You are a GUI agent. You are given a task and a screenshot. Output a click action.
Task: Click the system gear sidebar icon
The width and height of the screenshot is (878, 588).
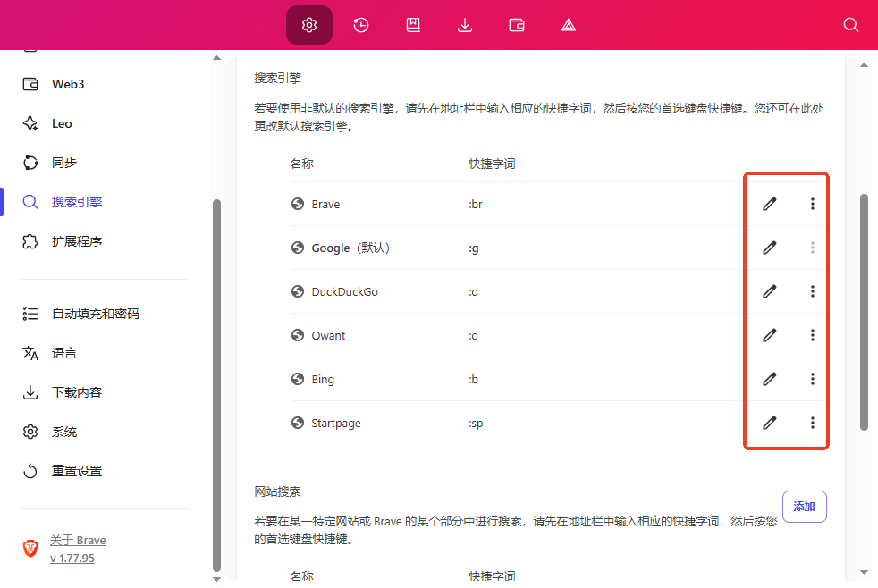(x=30, y=432)
